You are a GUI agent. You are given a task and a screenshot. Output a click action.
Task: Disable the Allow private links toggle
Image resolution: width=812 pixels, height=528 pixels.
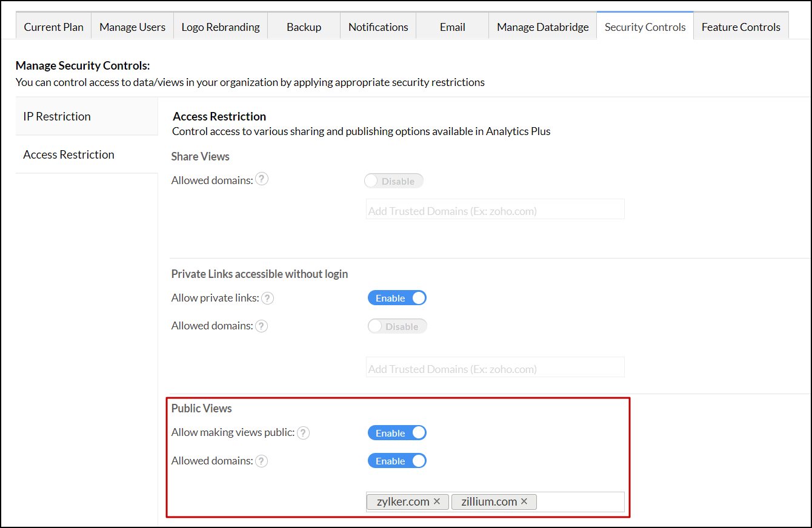(397, 298)
